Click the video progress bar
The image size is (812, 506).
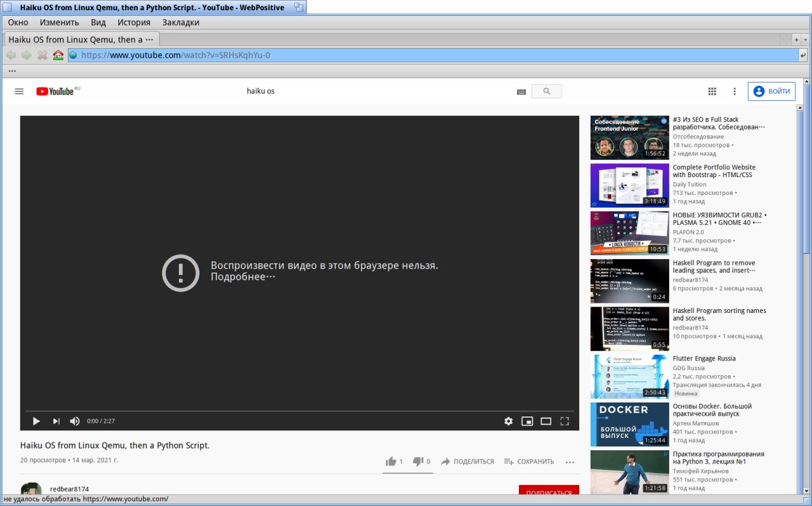tap(300, 411)
